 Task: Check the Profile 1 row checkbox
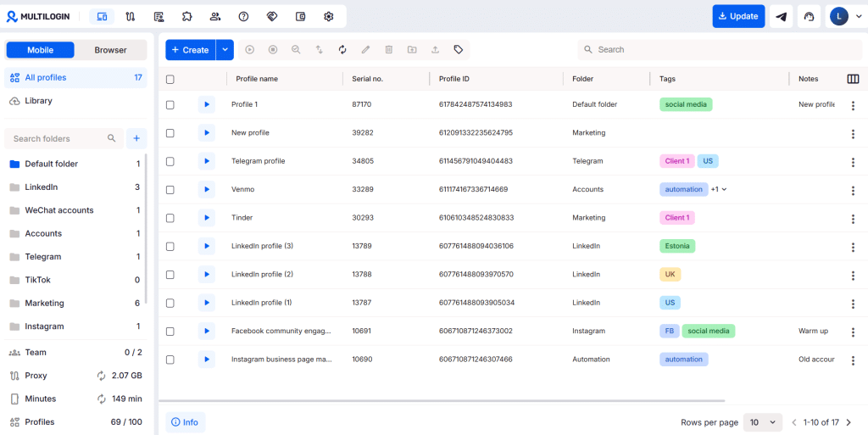click(x=170, y=104)
